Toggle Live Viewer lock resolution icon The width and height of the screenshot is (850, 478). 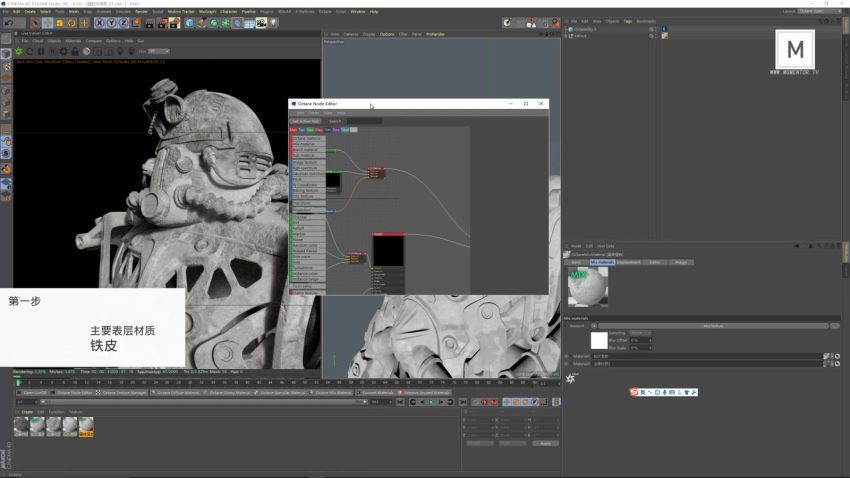(75, 51)
